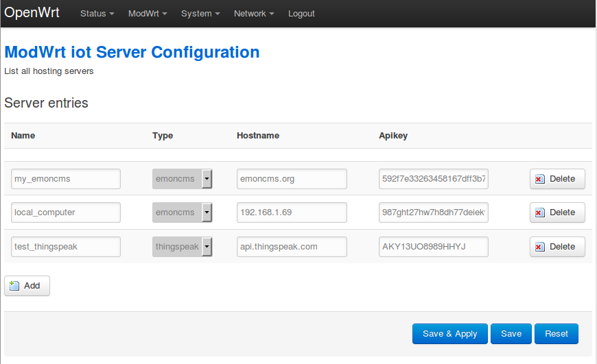The height and width of the screenshot is (364, 597).
Task: Open the ModWrt menu
Action: [148, 14]
